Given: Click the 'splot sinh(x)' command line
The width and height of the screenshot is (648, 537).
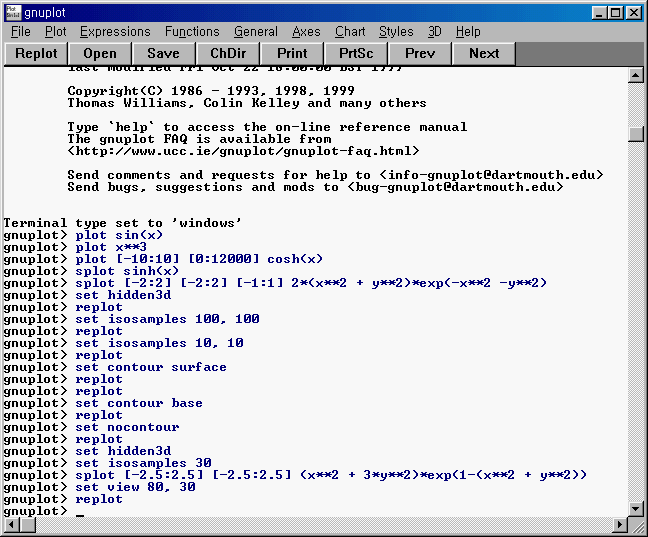Looking at the screenshot, I should tap(127, 271).
